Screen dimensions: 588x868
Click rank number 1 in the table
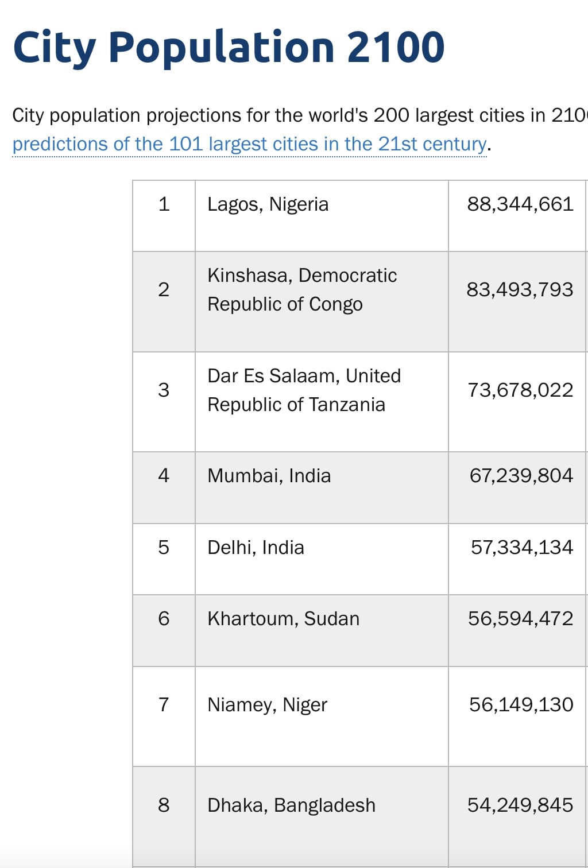coord(164,204)
